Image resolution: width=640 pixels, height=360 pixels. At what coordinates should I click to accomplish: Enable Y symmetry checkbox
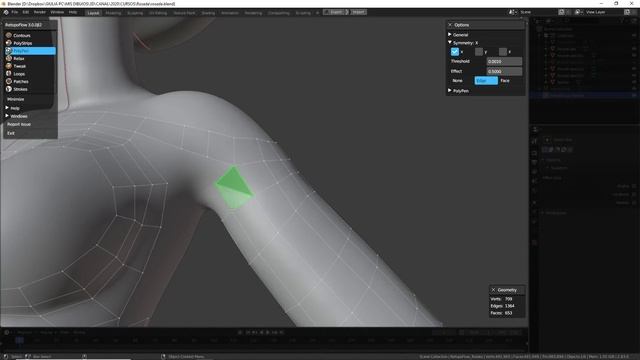(x=479, y=52)
